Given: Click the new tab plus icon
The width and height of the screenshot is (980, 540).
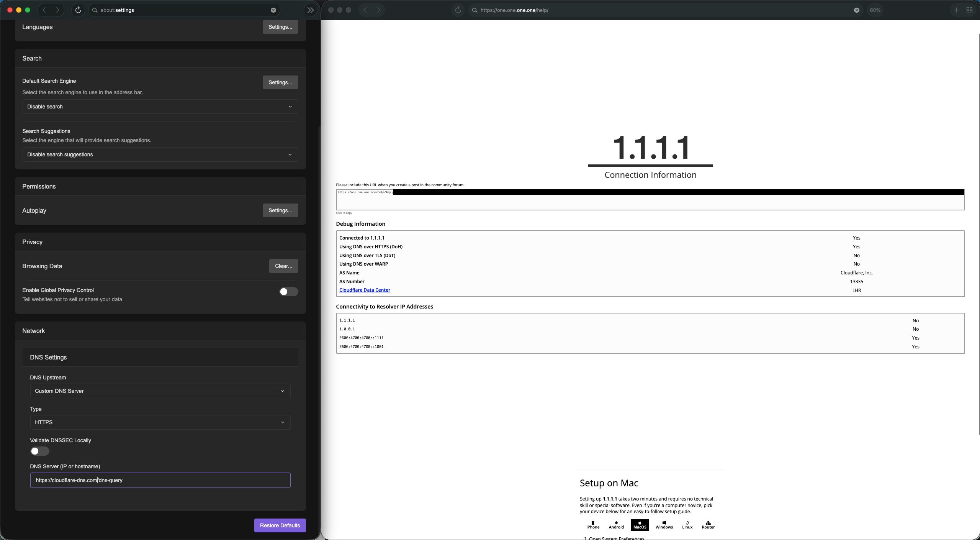Looking at the screenshot, I should pyautogui.click(x=956, y=10).
